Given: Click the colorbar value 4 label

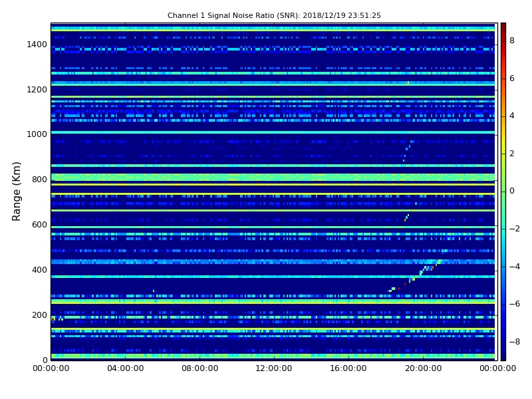Looking at the screenshot, I should tap(512, 116).
